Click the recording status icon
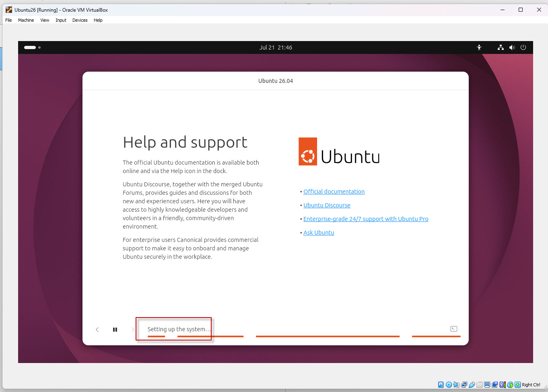The height and width of the screenshot is (392, 548). [x=495, y=385]
